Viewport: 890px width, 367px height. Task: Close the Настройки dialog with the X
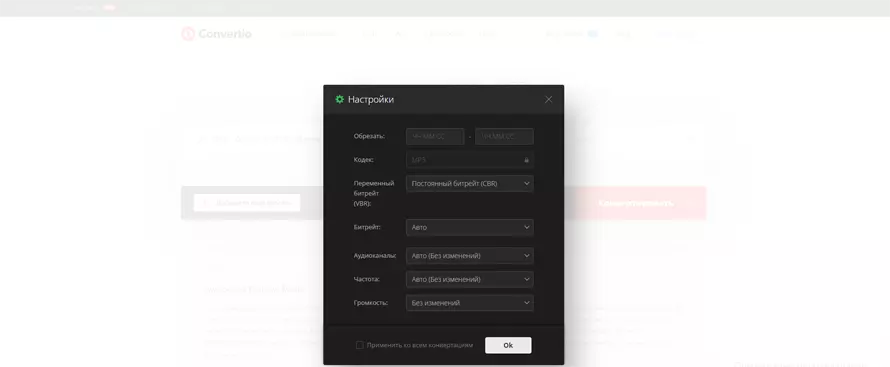548,99
